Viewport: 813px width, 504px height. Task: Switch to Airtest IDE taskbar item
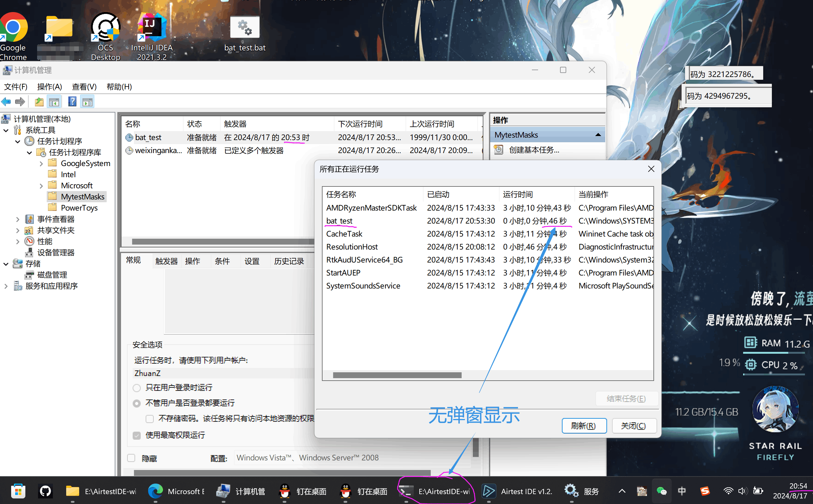coord(517,491)
